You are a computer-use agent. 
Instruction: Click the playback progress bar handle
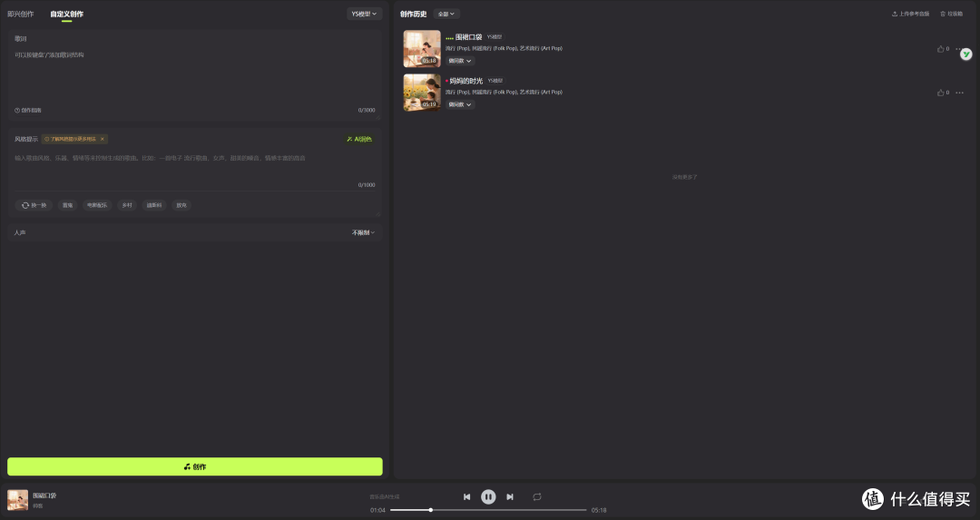[431, 510]
